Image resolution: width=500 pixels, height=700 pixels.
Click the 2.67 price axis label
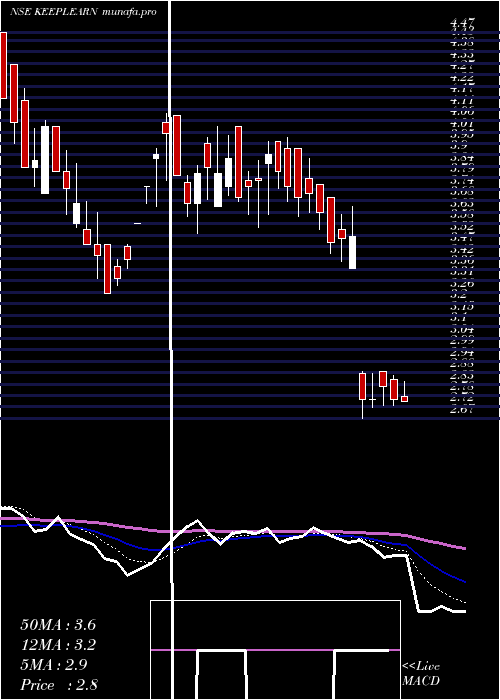tap(463, 409)
